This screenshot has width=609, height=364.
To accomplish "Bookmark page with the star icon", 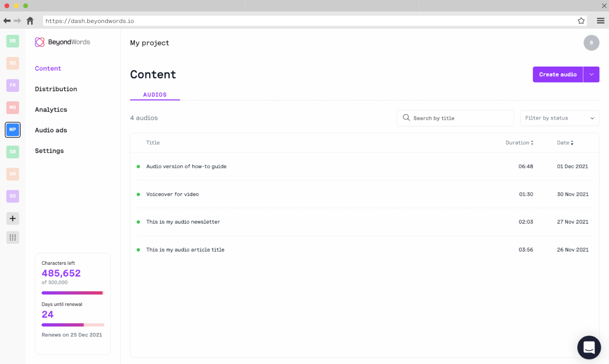I will 581,21.
